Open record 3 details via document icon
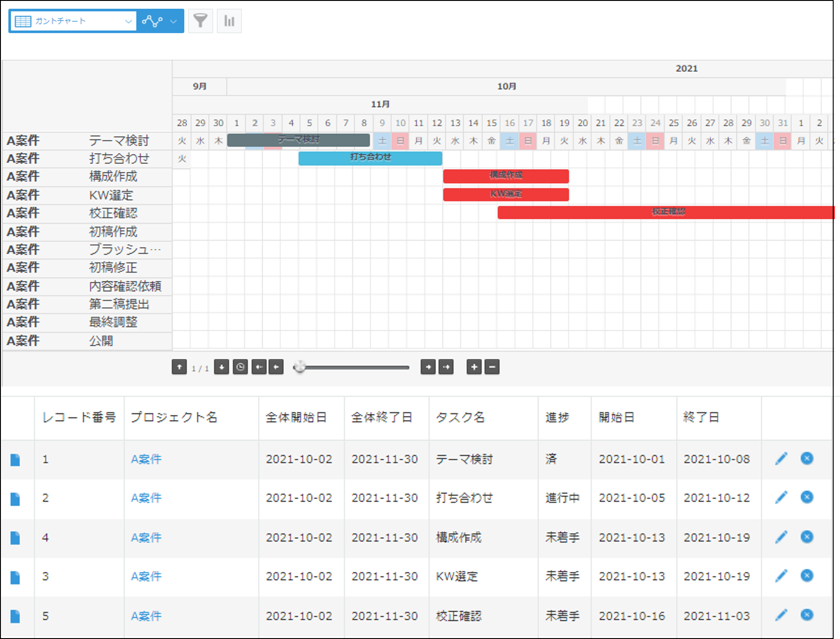 (x=15, y=577)
